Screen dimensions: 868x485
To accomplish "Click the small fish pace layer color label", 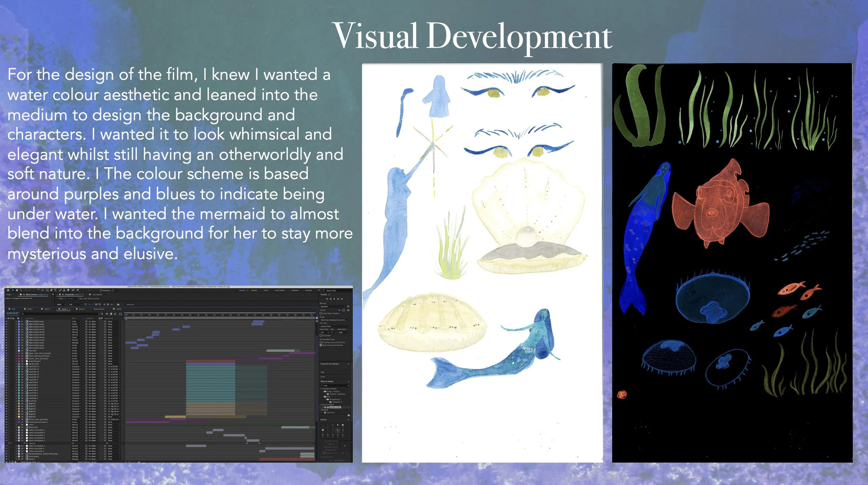I will pos(19,361).
